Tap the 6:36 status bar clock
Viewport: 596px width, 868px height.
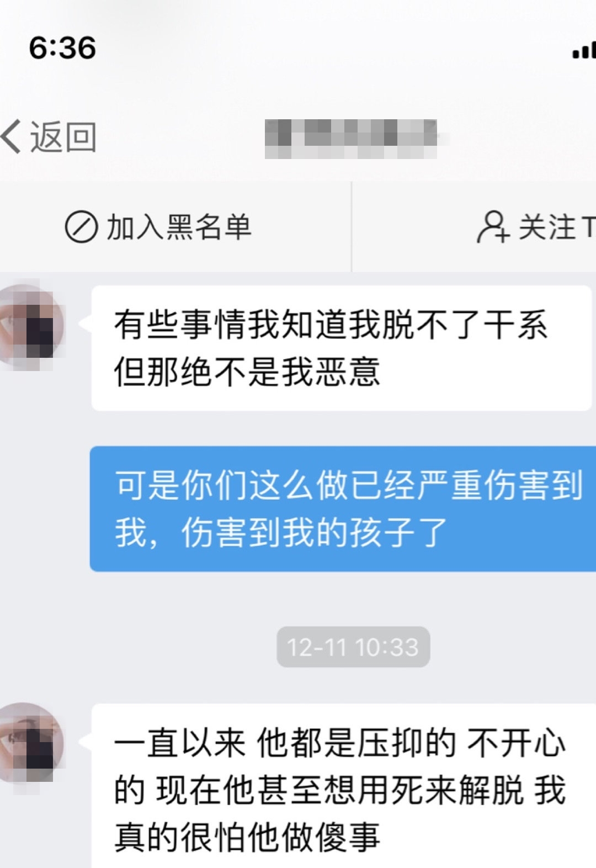[x=62, y=47]
